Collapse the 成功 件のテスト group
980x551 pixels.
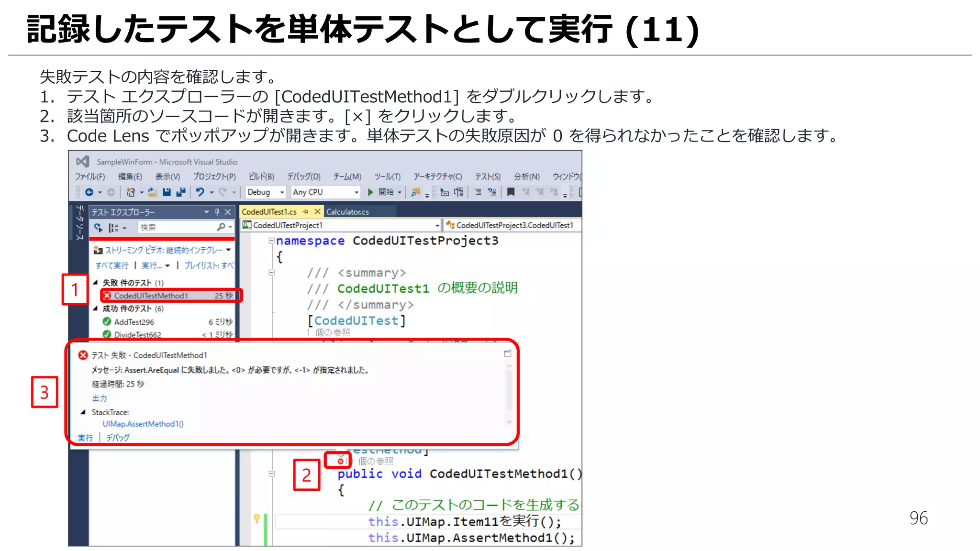(95, 309)
